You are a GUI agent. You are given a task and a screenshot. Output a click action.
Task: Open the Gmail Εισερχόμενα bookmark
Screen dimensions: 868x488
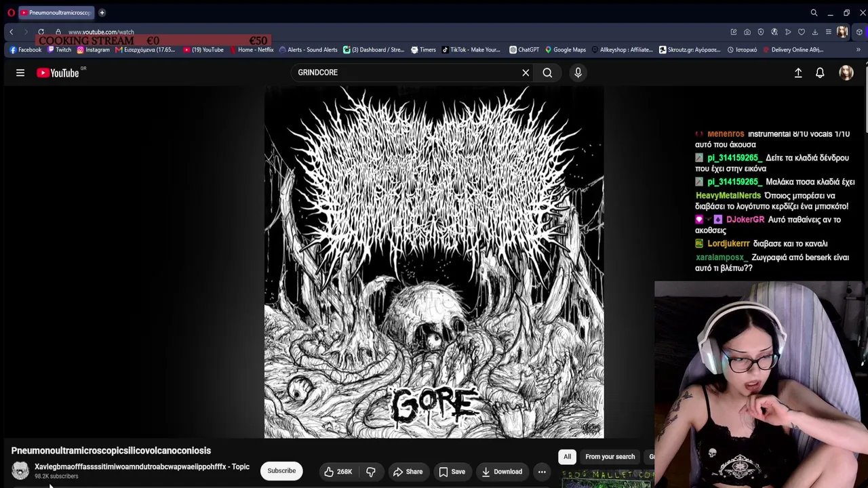tap(145, 49)
